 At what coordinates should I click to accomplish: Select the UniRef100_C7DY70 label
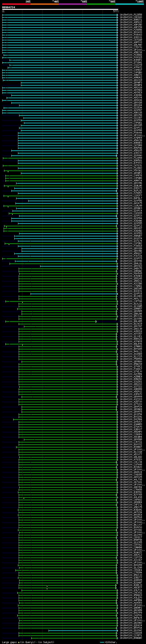tap(131, 48)
